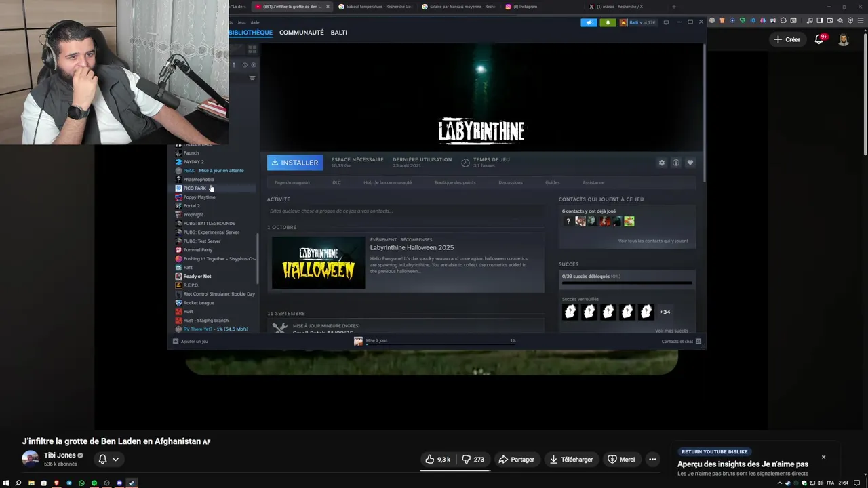
Task: Expand the Balti account dropdown in Steam
Action: tap(638, 22)
